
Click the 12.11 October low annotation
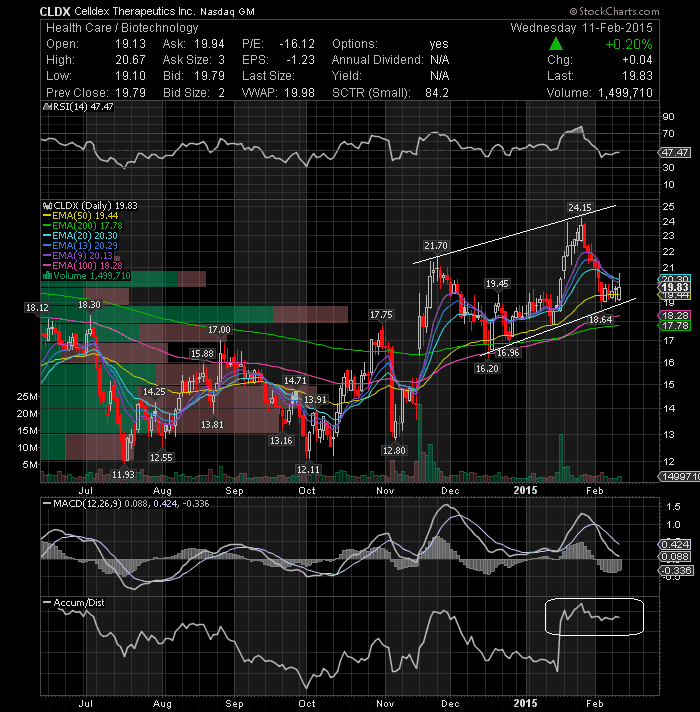pos(308,469)
